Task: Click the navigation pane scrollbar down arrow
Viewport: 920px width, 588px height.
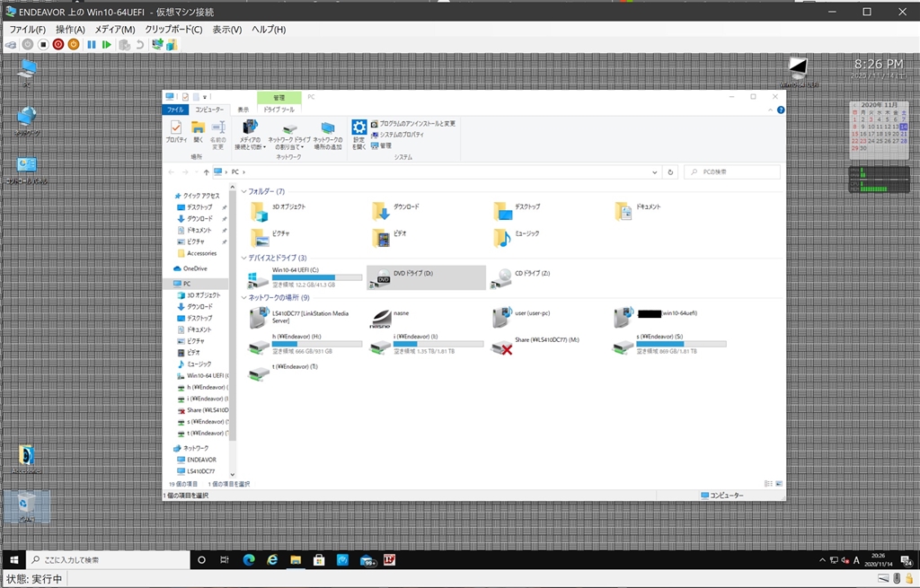Action: [x=233, y=474]
